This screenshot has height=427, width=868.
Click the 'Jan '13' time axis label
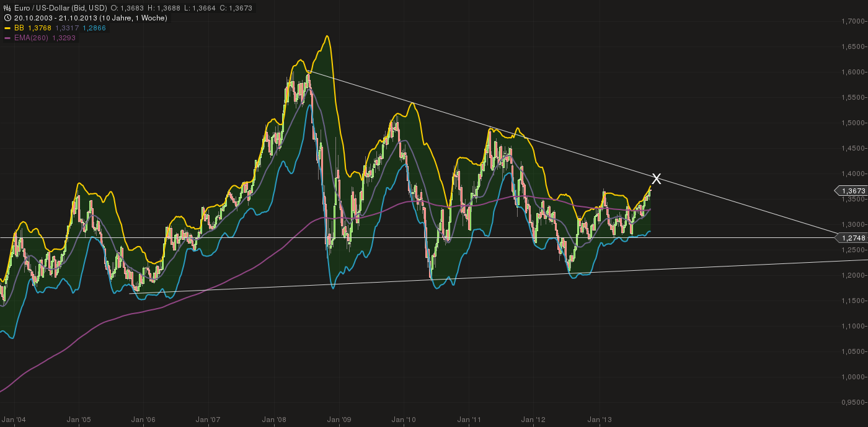tap(600, 420)
